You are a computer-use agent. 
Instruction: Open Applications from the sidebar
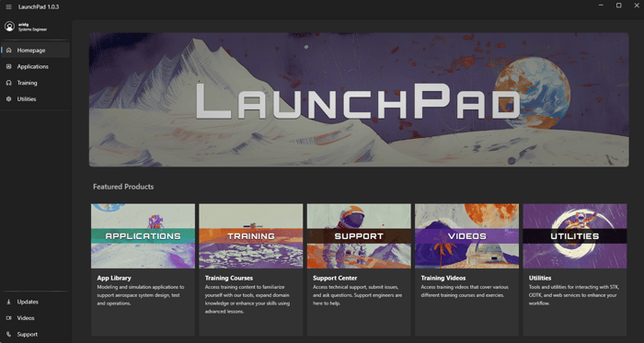(35, 66)
